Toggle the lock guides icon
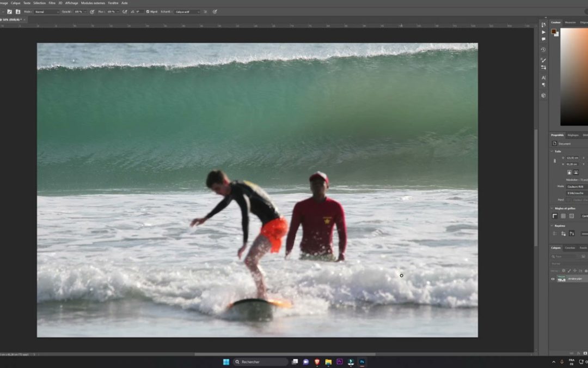 tap(563, 233)
